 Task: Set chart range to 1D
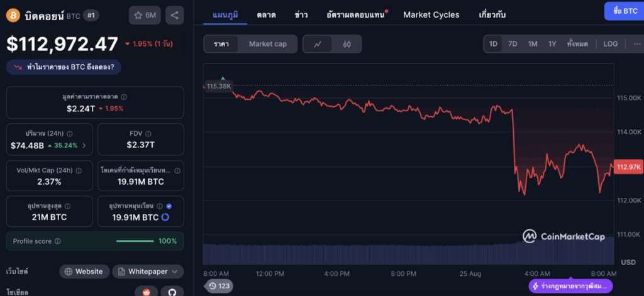(493, 44)
